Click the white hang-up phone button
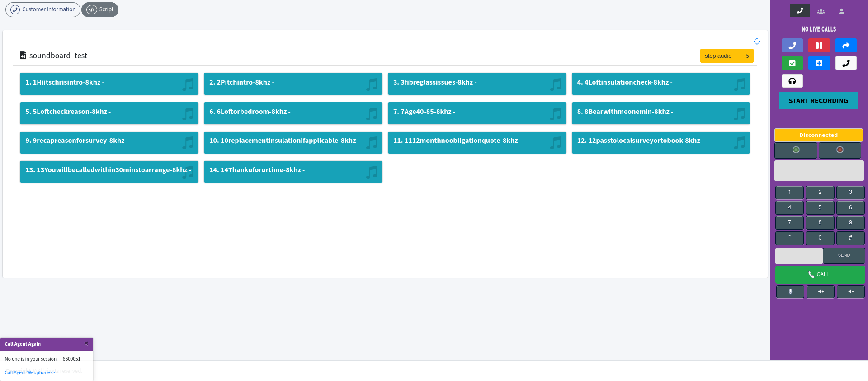 (x=846, y=63)
